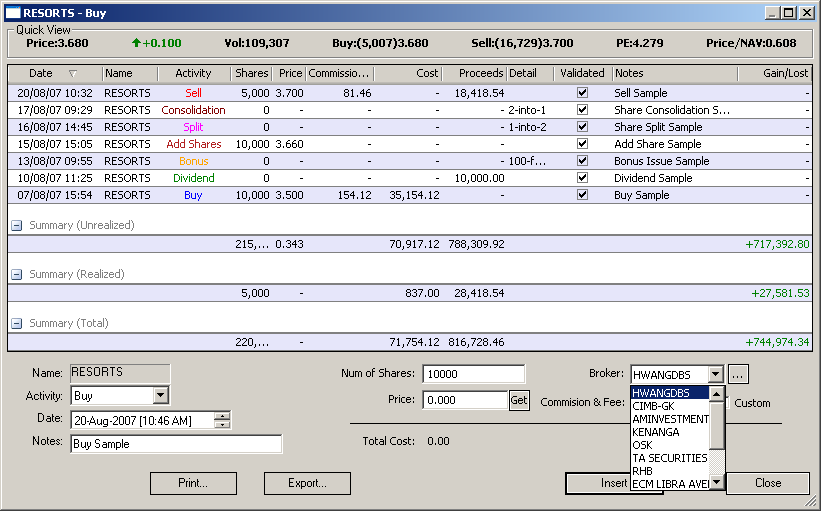Sort by the Shares column header
The image size is (821, 511).
click(x=251, y=73)
